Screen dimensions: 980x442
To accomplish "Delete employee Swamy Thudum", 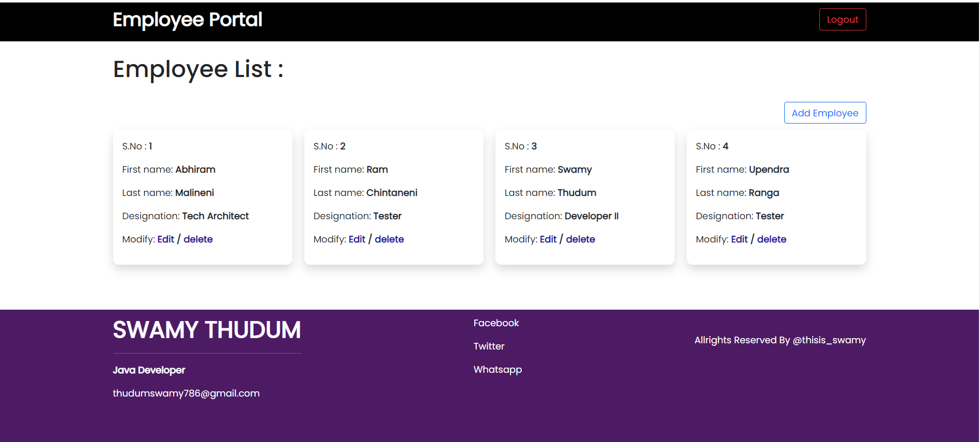I will tap(580, 239).
